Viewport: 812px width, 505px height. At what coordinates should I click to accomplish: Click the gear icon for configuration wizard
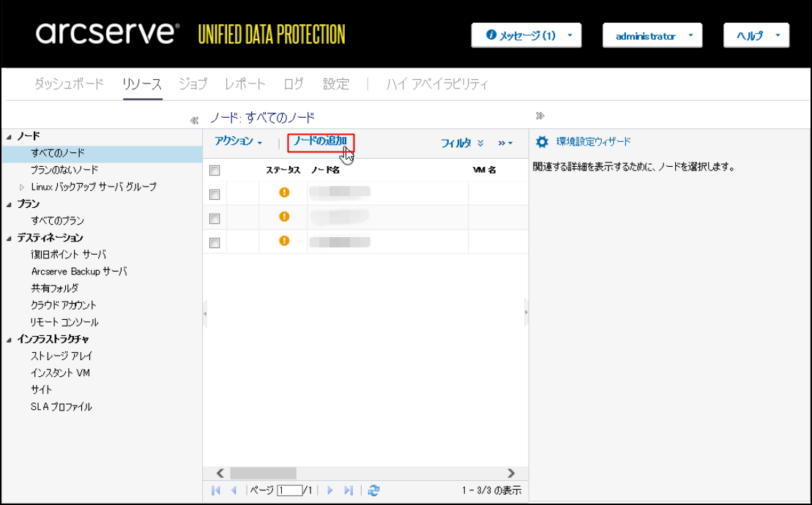click(x=542, y=142)
